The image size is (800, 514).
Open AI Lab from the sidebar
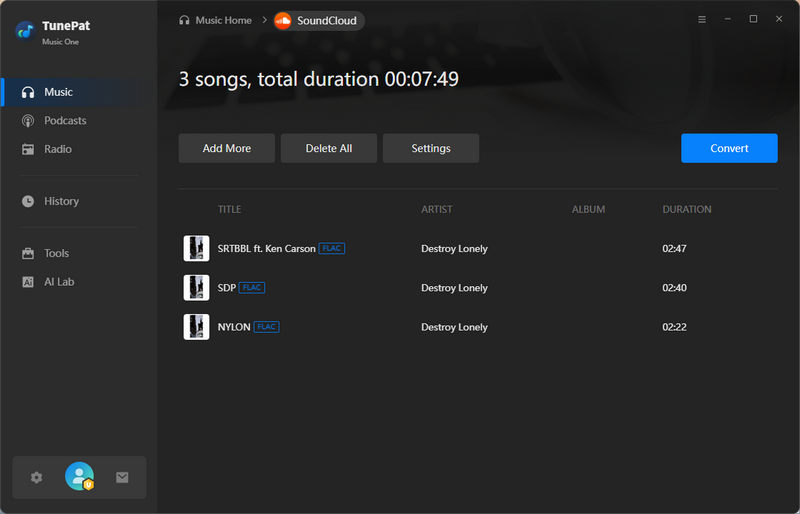tap(59, 282)
